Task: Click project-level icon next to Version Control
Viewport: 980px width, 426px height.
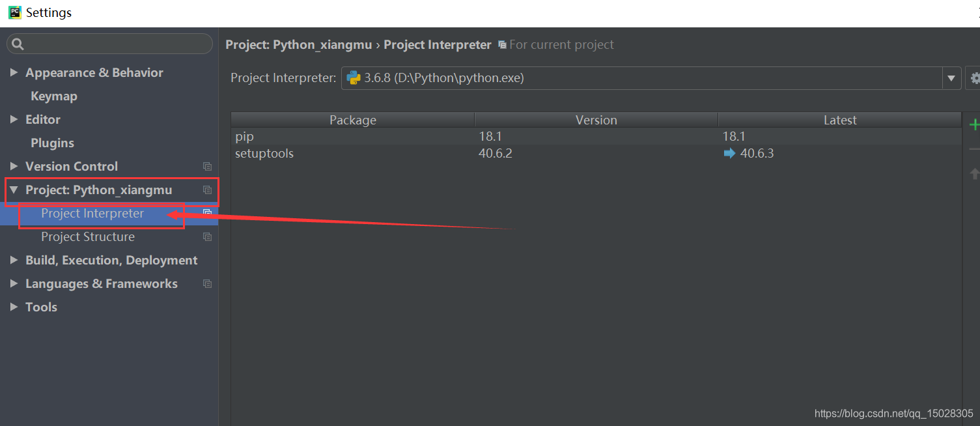Action: 207,167
